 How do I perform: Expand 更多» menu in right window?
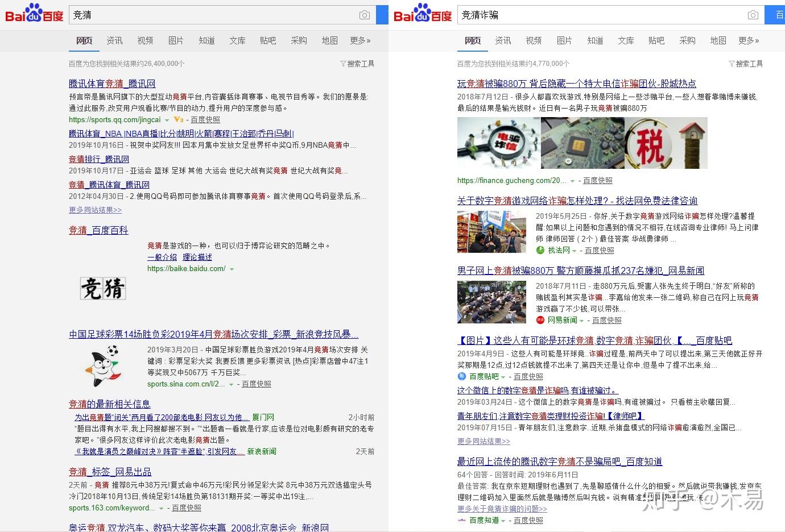[749, 40]
